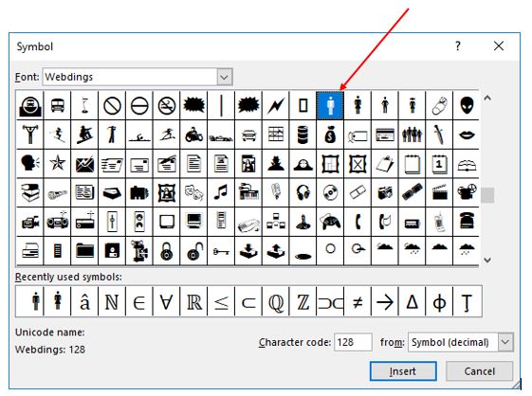This screenshot has height=396, width=532.
Task: Select the closed padlock symbol
Action: click(167, 251)
